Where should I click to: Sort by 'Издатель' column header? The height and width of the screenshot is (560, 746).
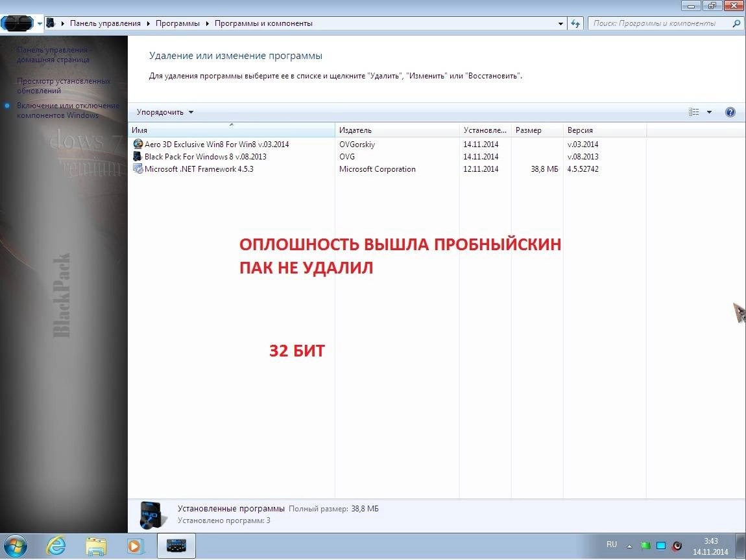pyautogui.click(x=397, y=130)
